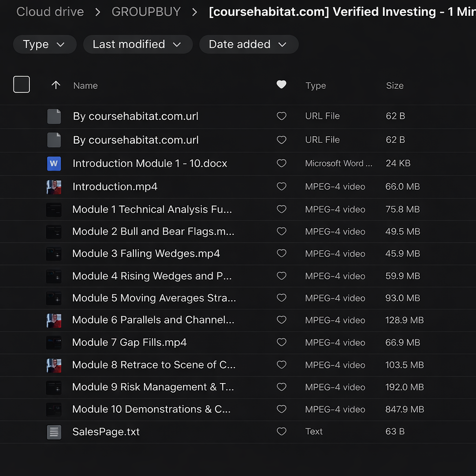Favorite the Module 9 Risk Management video
Viewport: 476px width, 476px height.
(x=281, y=387)
